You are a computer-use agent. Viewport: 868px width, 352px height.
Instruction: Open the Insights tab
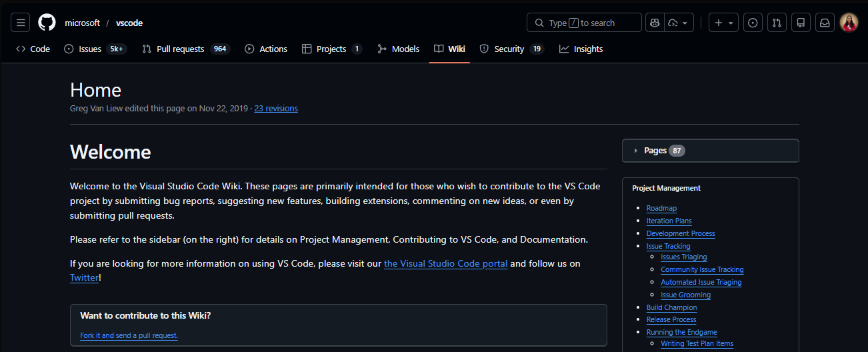tap(581, 49)
